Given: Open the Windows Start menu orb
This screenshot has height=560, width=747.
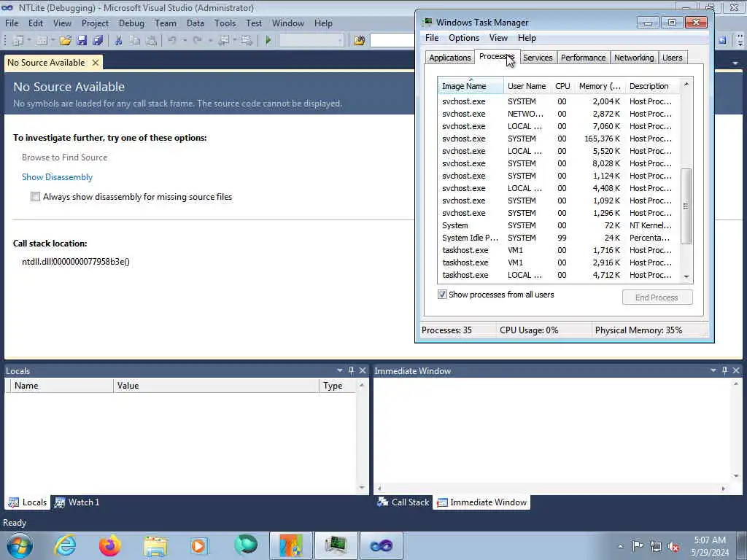Looking at the screenshot, I should coord(20,545).
